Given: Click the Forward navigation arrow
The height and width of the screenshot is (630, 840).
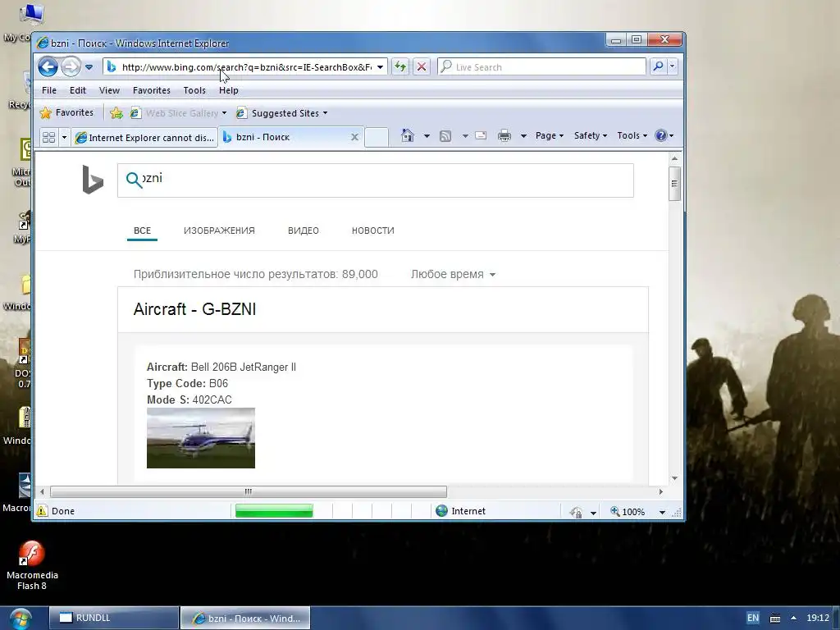Looking at the screenshot, I should 71,67.
